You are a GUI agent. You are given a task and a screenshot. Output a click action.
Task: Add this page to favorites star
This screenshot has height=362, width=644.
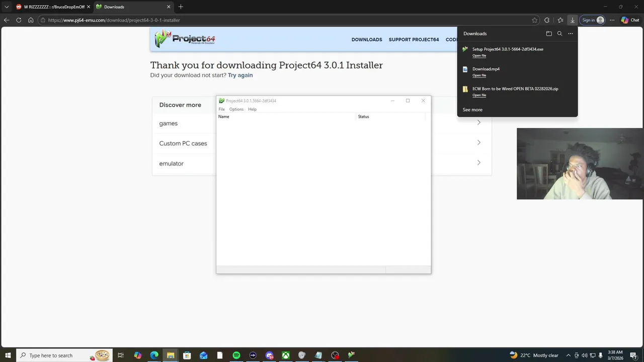click(534, 20)
